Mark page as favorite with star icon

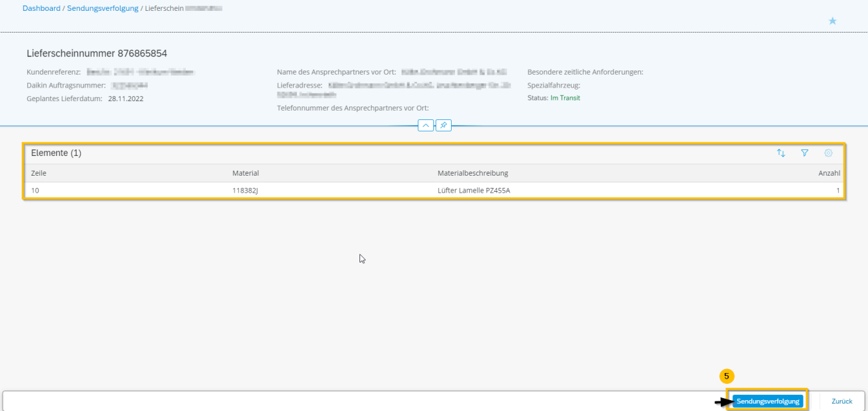(832, 21)
